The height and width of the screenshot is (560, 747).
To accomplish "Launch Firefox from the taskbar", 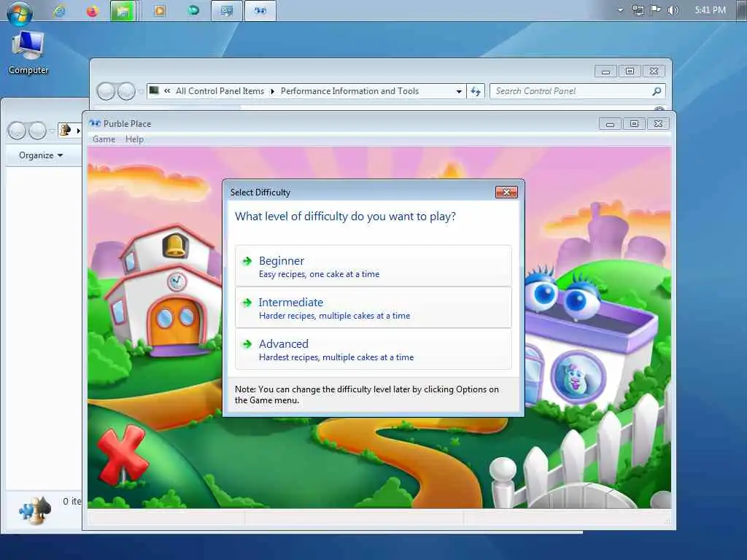I will (x=92, y=10).
